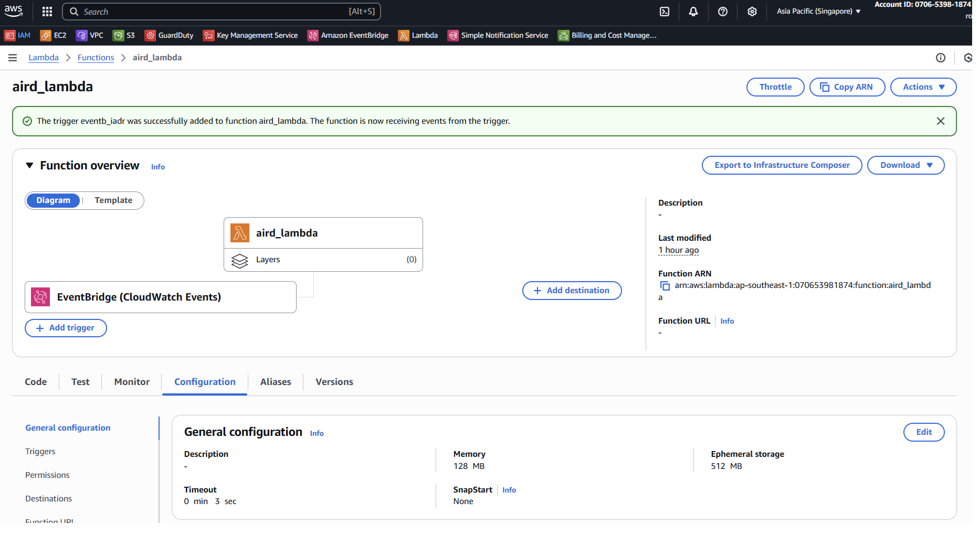980x535 pixels.
Task: Open the Aliases tab
Action: tap(276, 382)
